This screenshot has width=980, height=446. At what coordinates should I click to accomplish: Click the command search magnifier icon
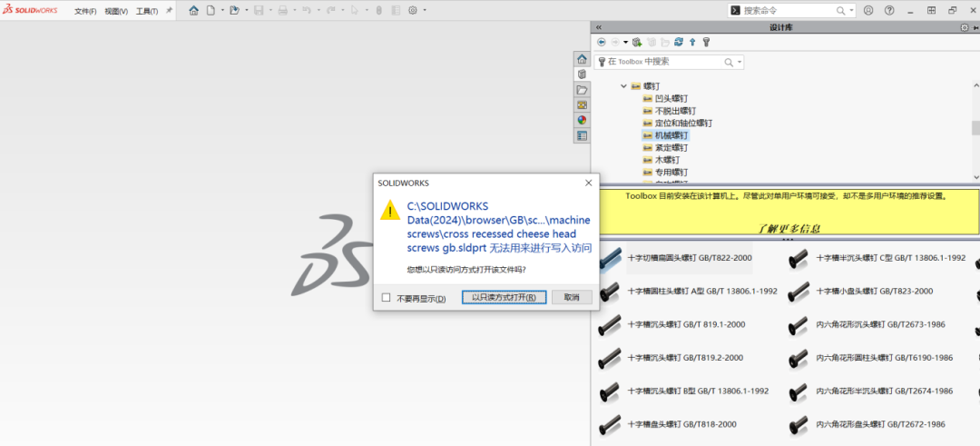point(841,11)
